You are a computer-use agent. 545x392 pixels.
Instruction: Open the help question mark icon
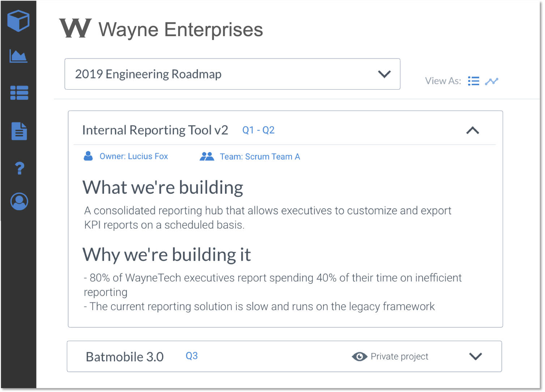click(20, 168)
